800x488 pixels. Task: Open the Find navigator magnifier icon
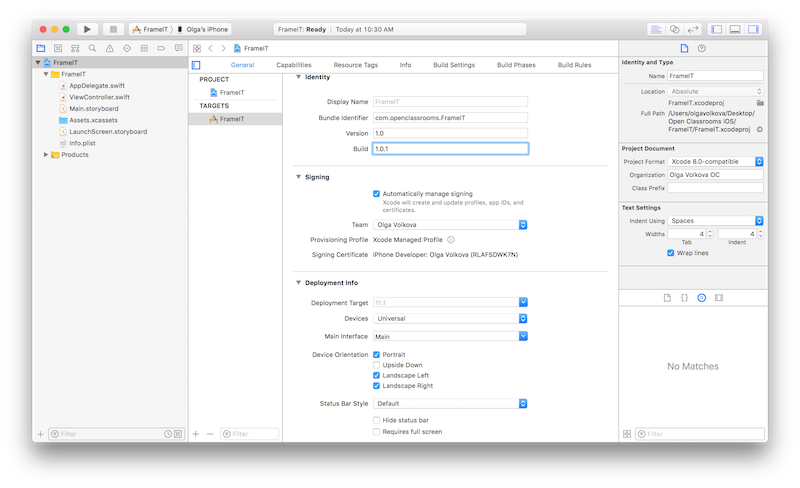[x=92, y=48]
